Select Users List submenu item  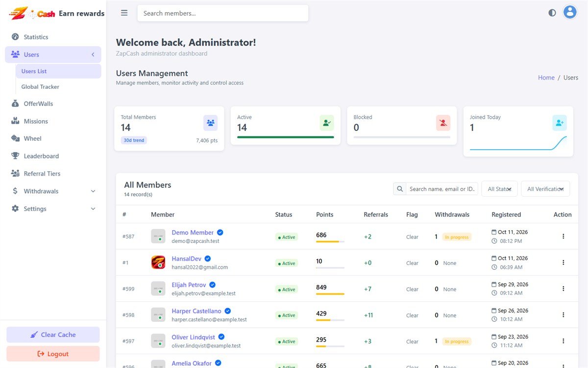coord(58,71)
